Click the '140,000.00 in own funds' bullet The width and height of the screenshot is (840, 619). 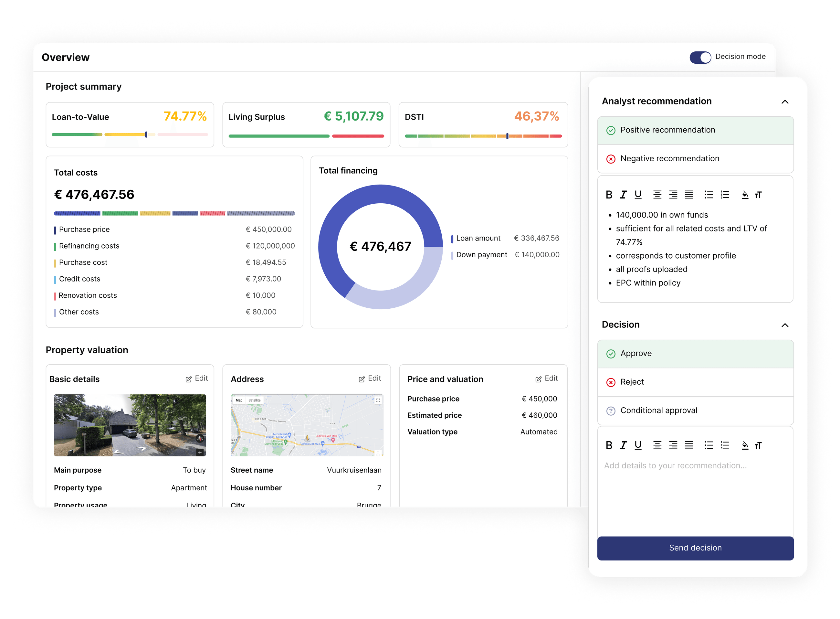662,215
